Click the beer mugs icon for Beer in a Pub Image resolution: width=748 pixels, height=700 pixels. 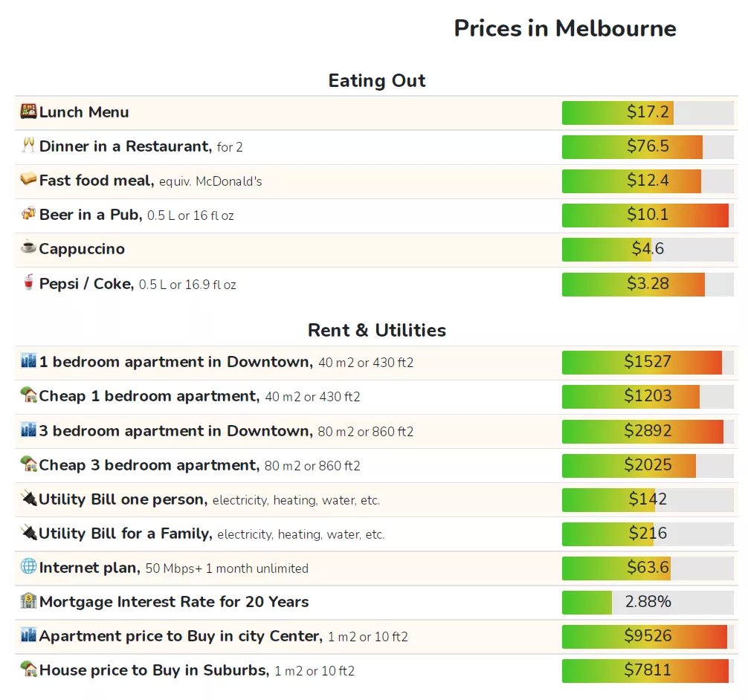tap(28, 213)
